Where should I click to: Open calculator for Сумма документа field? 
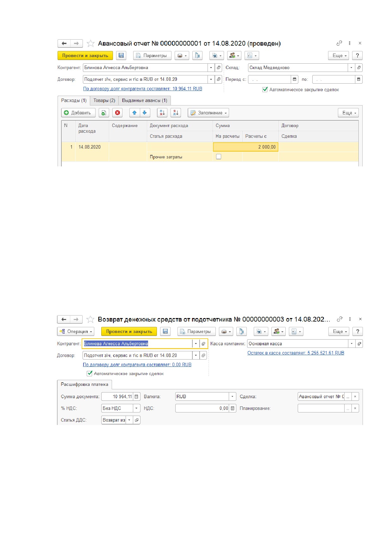(136, 397)
